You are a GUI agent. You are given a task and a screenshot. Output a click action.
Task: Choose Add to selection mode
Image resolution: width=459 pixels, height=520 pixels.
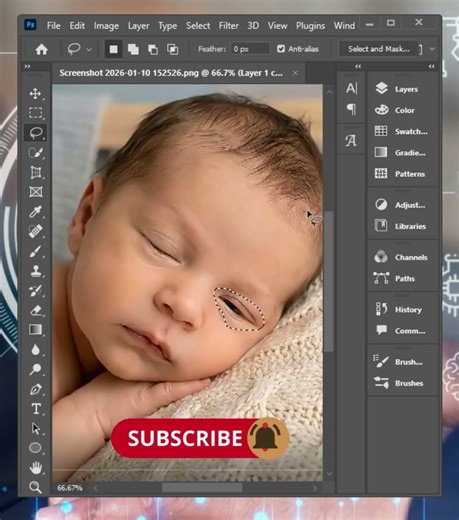pos(133,49)
